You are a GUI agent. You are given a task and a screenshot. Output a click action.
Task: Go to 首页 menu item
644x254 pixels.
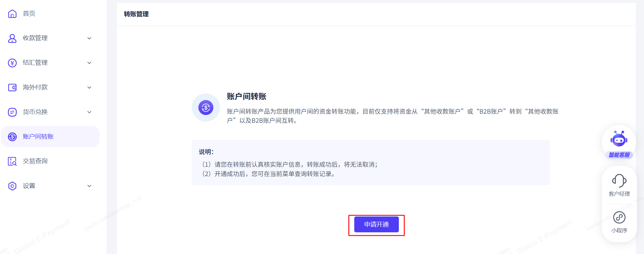pyautogui.click(x=29, y=14)
